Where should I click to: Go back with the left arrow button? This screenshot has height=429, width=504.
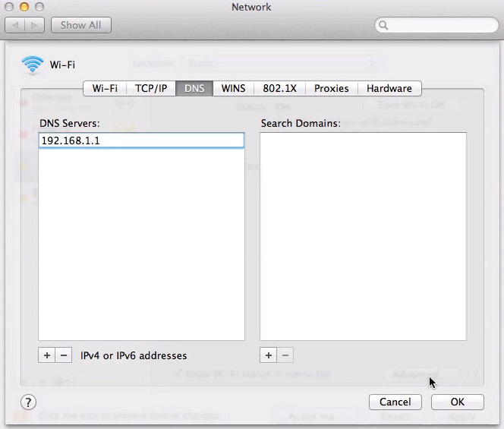point(15,25)
